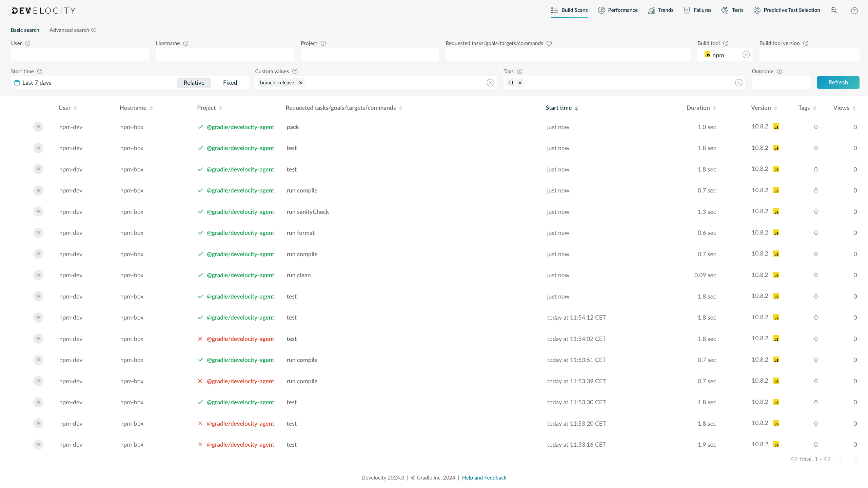Sort by Requested tasks column
The width and height of the screenshot is (868, 488).
tap(344, 108)
